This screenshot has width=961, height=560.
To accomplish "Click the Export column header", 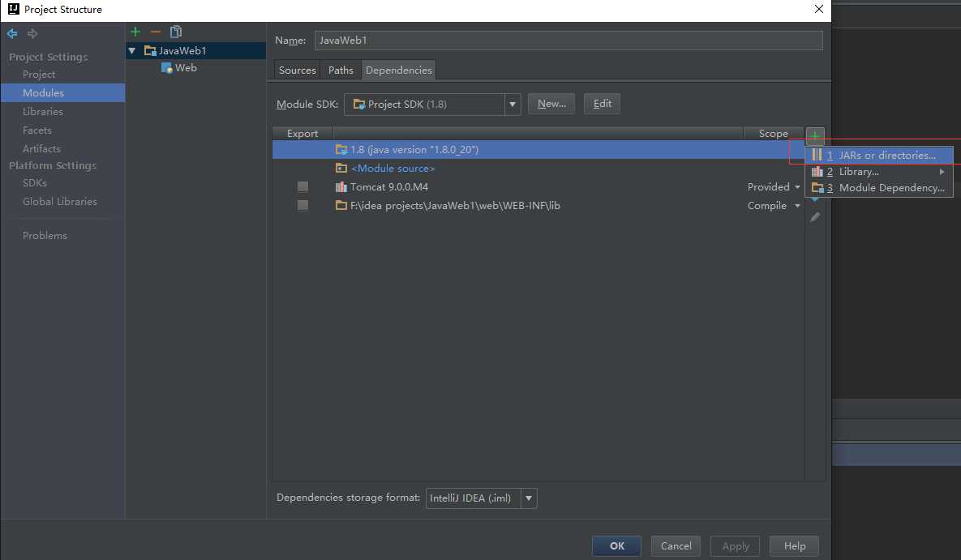I will [302, 134].
